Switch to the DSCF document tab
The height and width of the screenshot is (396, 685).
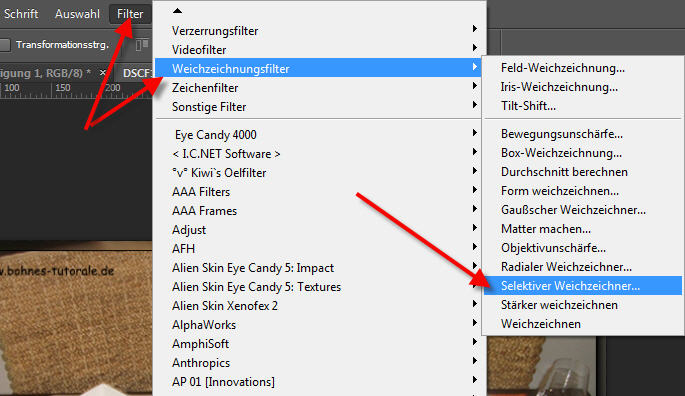[x=135, y=73]
